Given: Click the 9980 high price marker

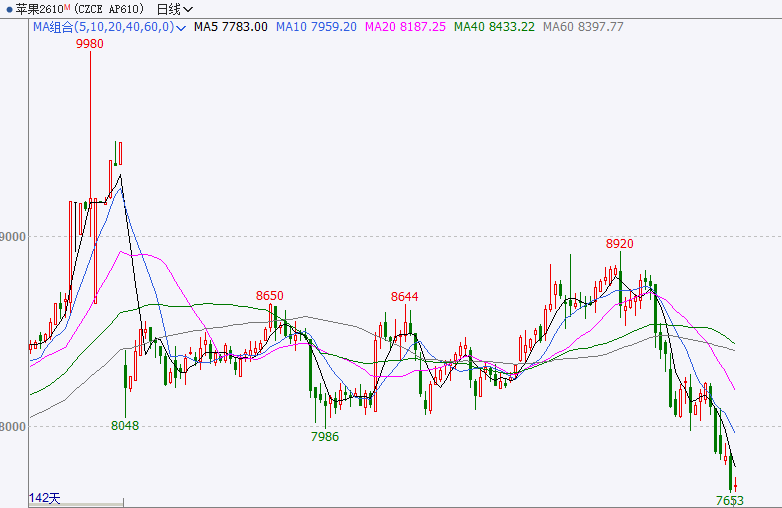Looking at the screenshot, I should pos(90,44).
